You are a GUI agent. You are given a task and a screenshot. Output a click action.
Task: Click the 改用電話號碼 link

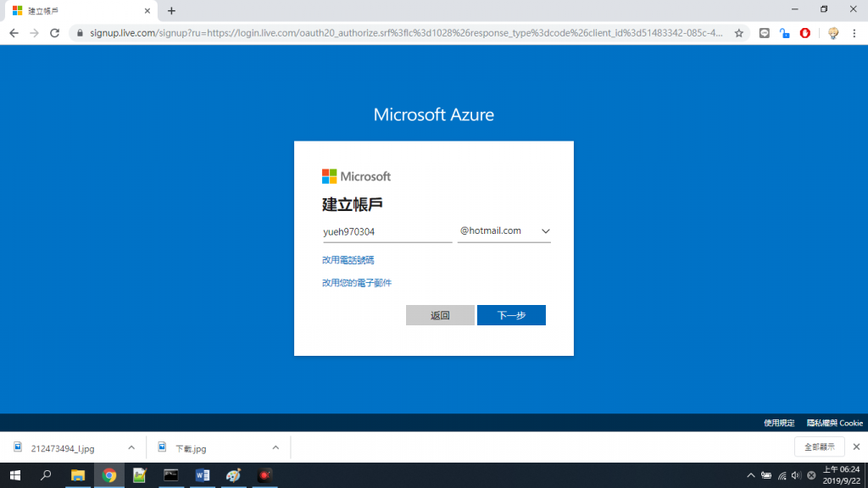348,260
